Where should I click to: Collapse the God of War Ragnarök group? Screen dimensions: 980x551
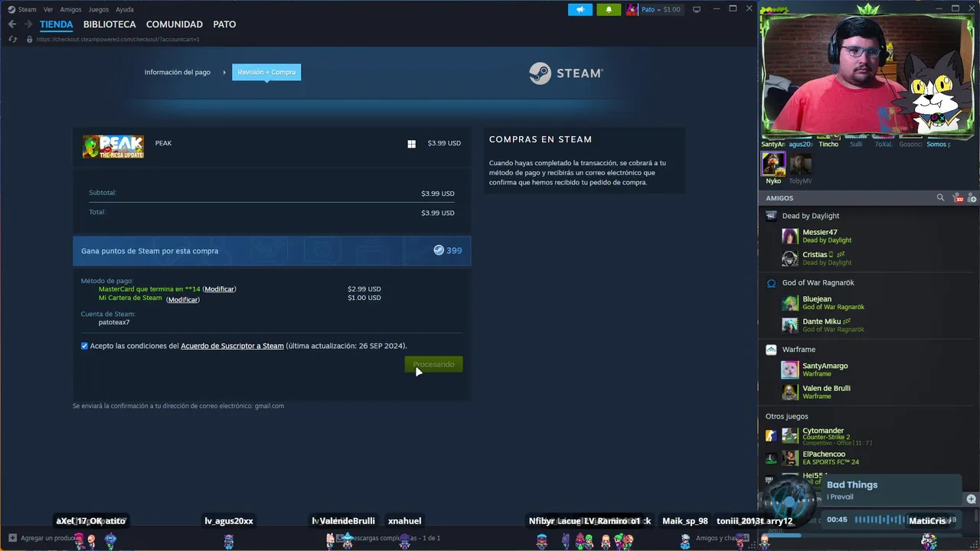818,282
